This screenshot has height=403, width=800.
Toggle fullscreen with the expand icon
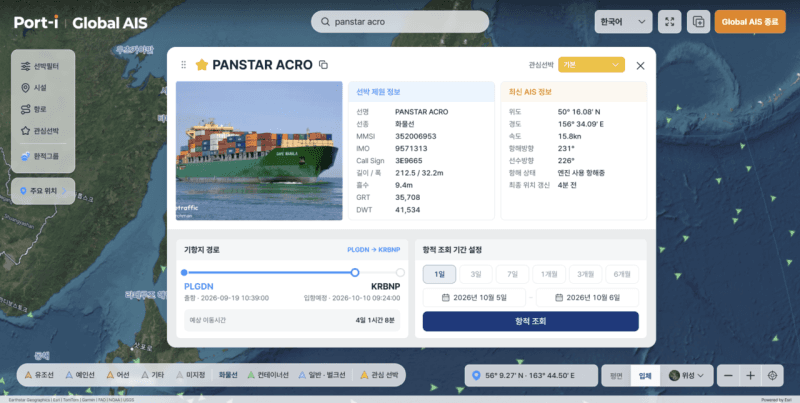coord(669,22)
